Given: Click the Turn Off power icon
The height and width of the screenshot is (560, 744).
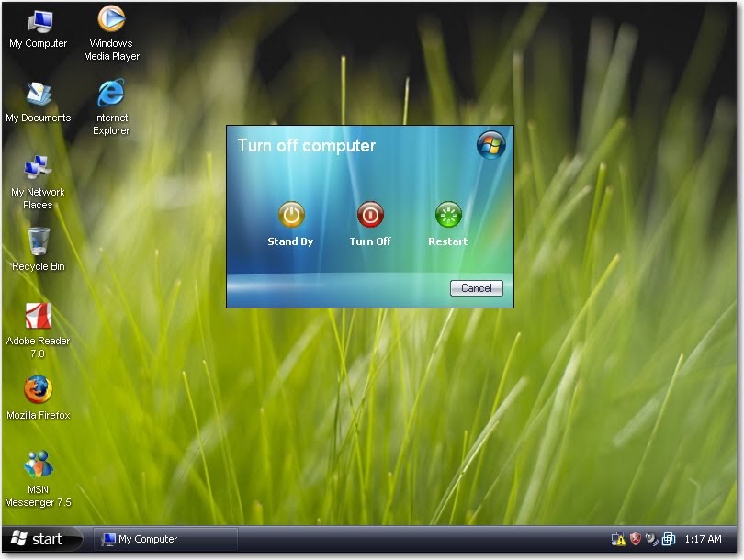Looking at the screenshot, I should (370, 215).
